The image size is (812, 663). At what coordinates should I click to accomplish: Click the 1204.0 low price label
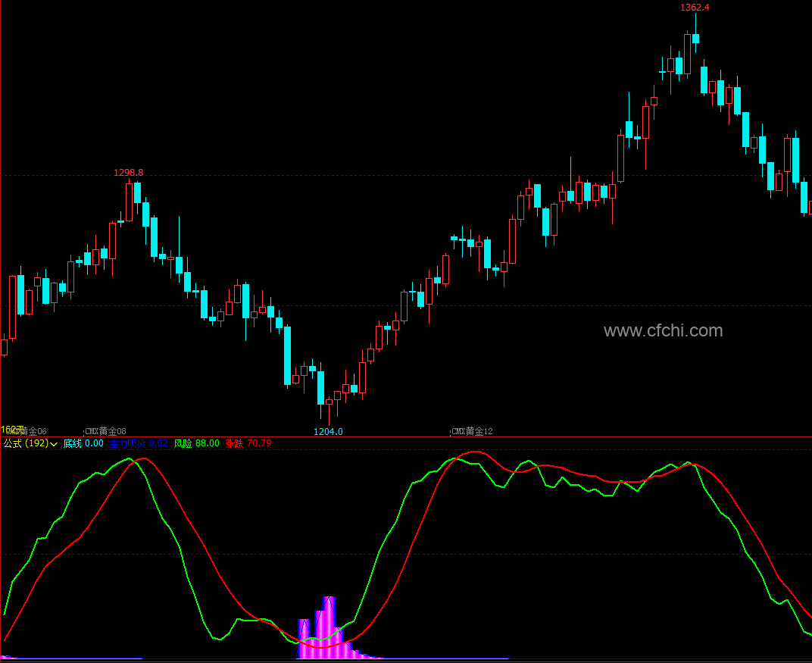pos(328,431)
